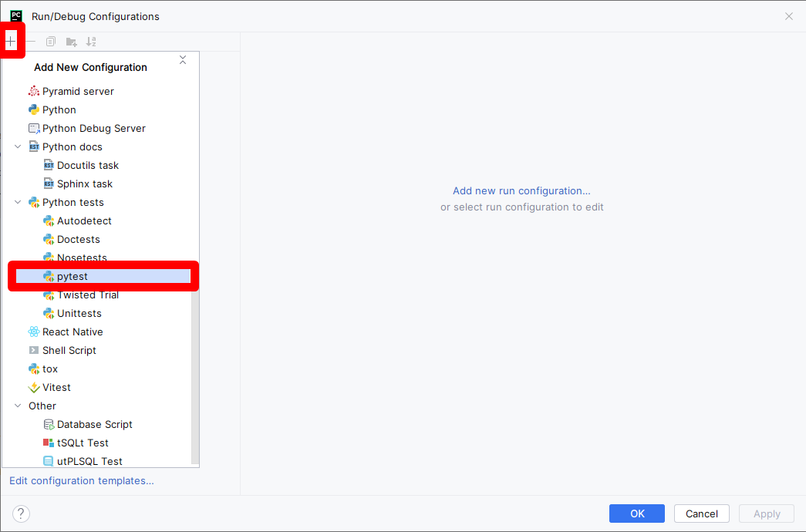
Task: Click the Apply button
Action: [767, 513]
